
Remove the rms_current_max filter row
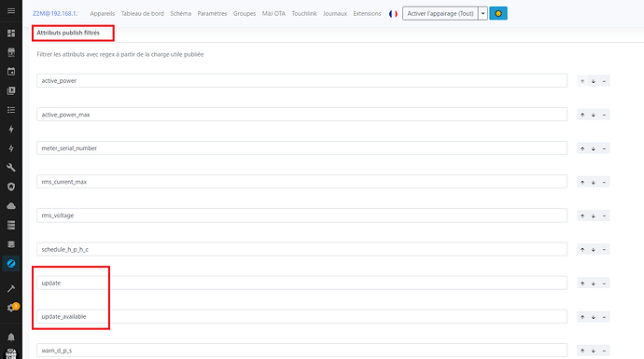pos(604,182)
